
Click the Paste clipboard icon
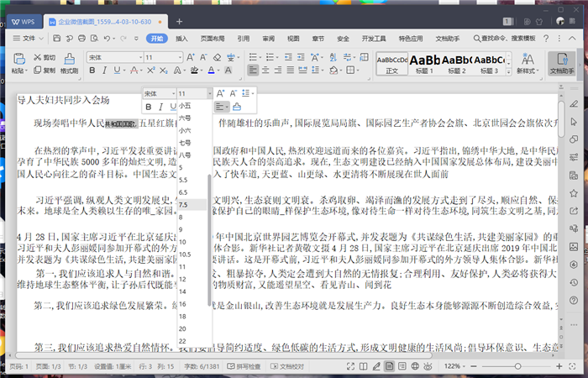[18, 59]
